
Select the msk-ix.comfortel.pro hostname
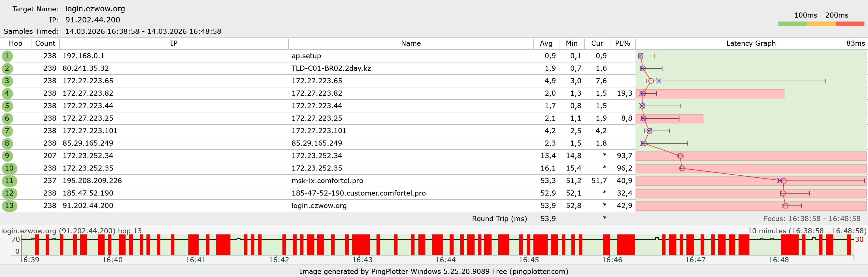pos(327,181)
